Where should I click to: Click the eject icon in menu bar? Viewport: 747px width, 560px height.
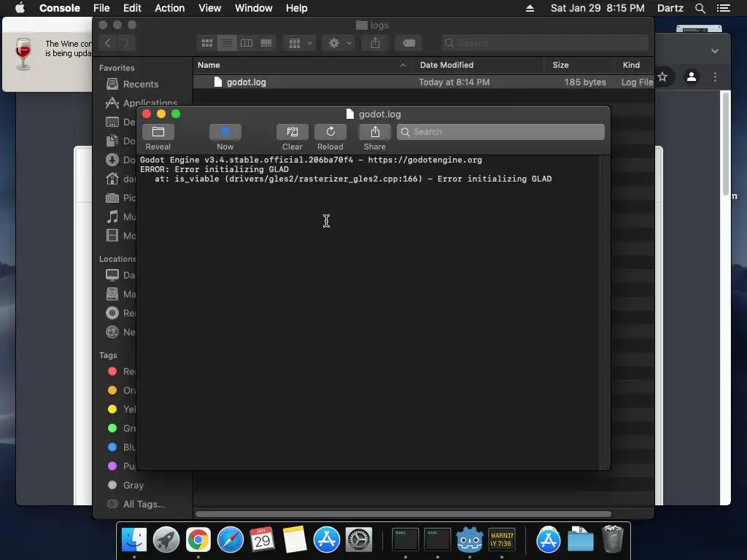coord(530,8)
